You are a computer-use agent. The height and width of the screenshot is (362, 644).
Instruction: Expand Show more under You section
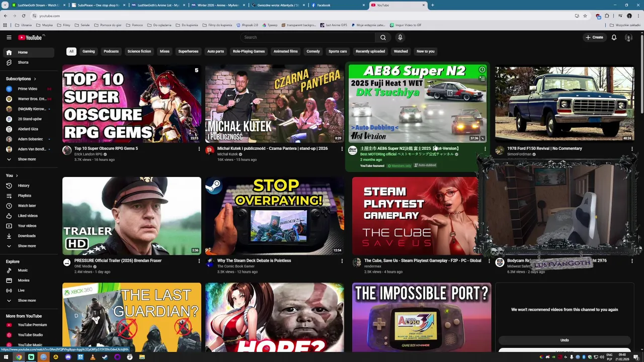point(28,246)
